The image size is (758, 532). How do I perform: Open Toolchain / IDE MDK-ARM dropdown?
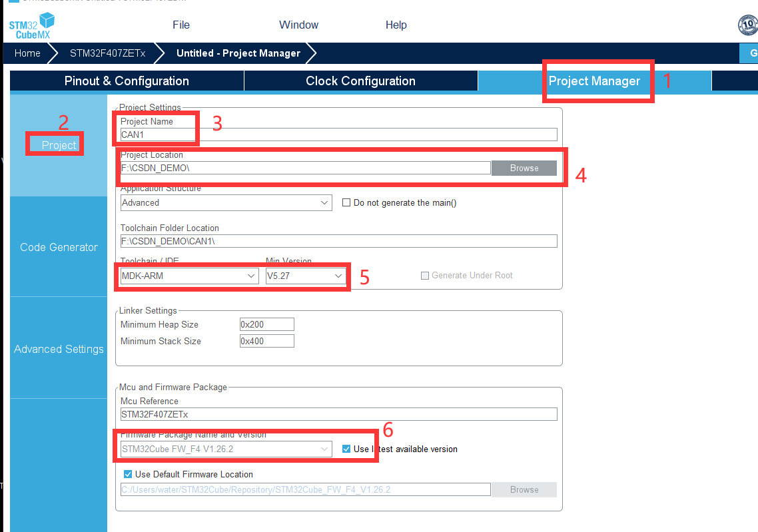pyautogui.click(x=189, y=276)
